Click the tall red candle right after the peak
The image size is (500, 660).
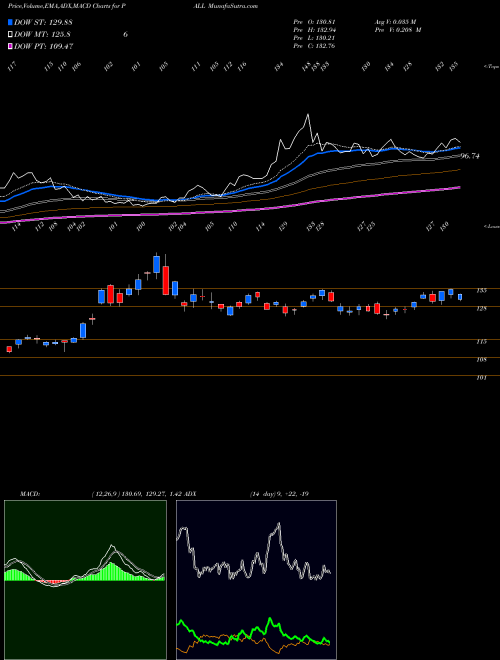[x=166, y=280]
